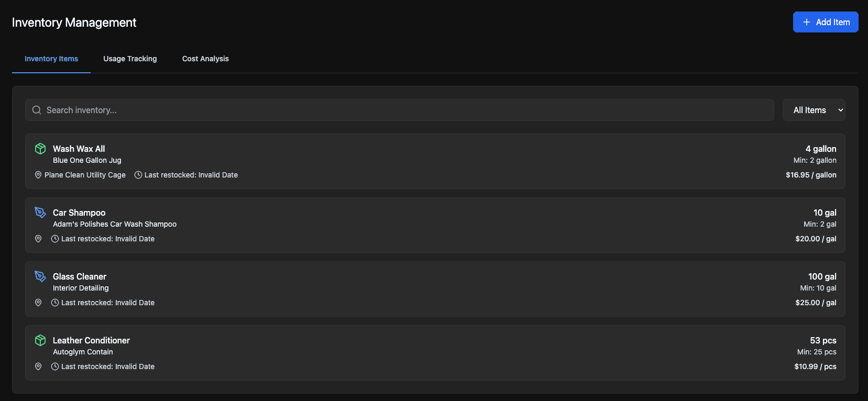The height and width of the screenshot is (401, 868).
Task: Select the Leather Conditioner item name
Action: (x=91, y=340)
